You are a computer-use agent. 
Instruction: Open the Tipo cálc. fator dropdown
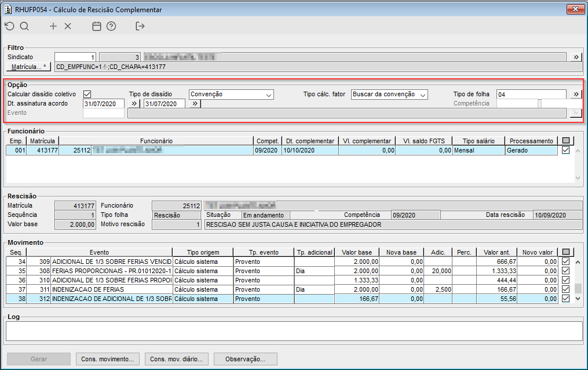point(389,95)
